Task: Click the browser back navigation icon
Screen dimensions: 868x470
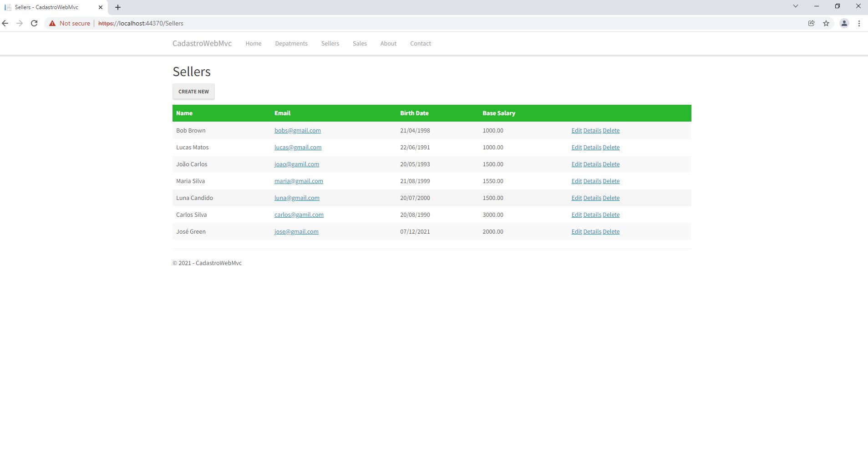Action: pyautogui.click(x=6, y=23)
